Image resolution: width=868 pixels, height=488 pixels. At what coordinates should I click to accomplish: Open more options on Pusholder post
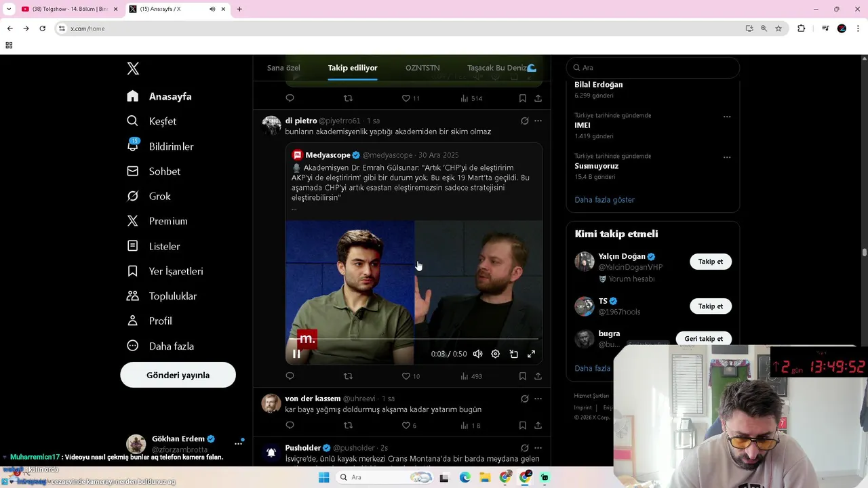click(538, 448)
